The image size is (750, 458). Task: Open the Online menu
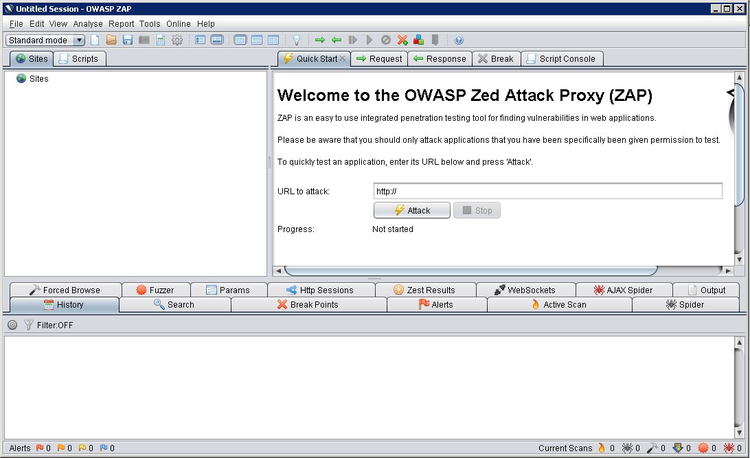[178, 24]
